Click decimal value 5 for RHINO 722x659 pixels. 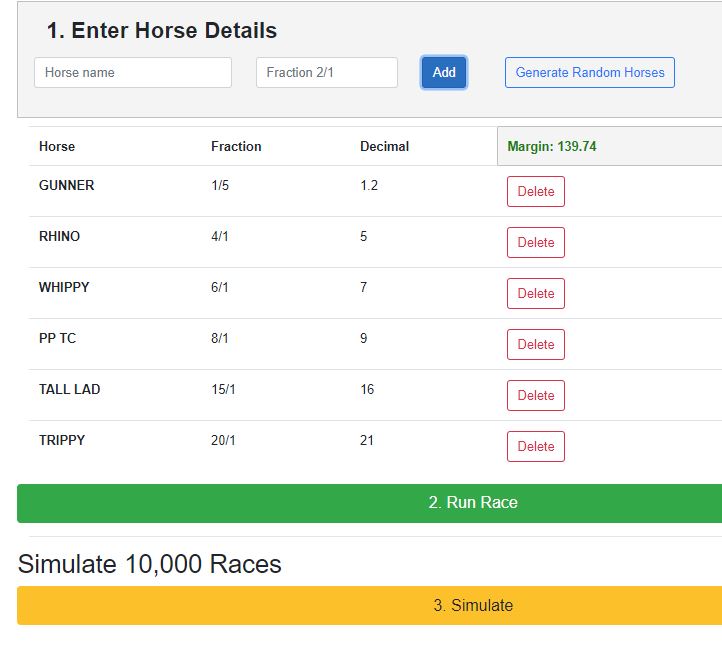(364, 236)
